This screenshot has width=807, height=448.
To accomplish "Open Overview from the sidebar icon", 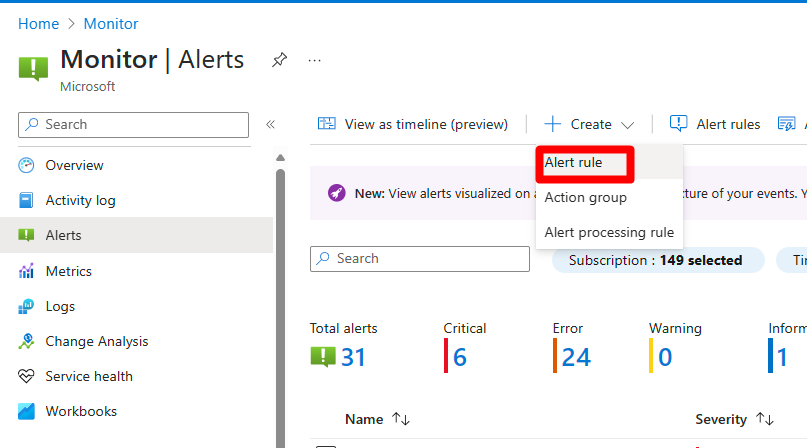I will click(x=27, y=166).
